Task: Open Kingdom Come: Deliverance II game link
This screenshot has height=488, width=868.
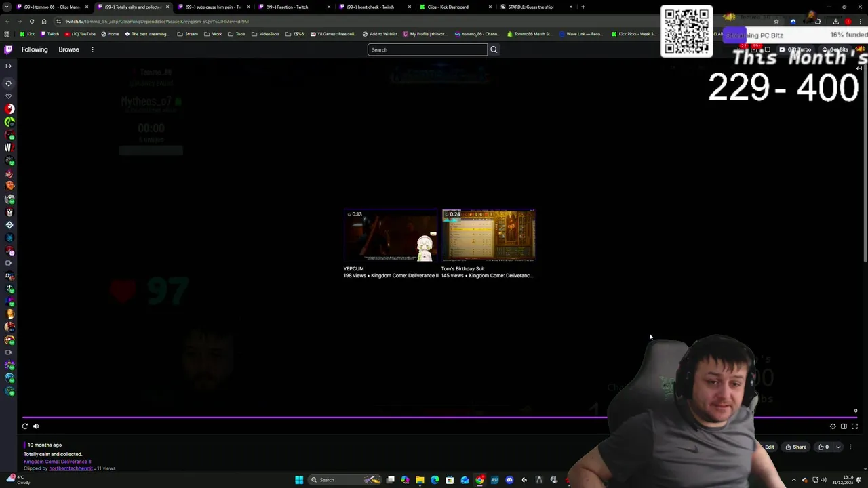Action: [x=57, y=462]
